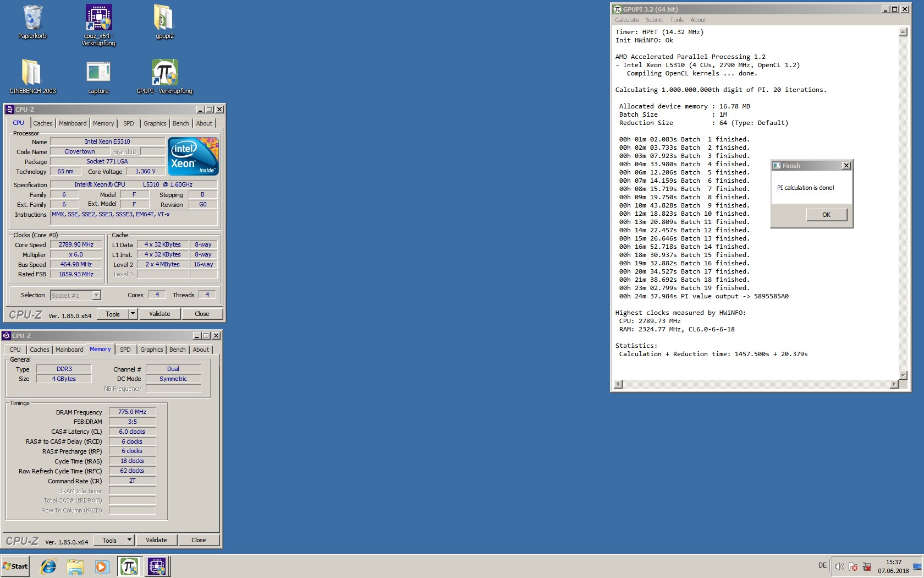Click the network tray icon
Screen dimensions: 924x578
(x=866, y=566)
